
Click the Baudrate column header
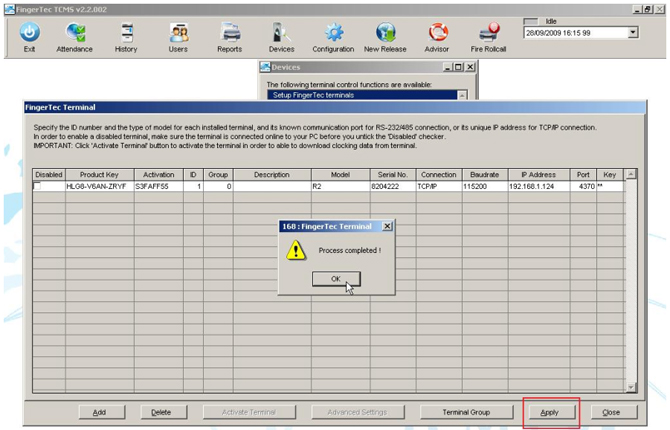click(485, 174)
